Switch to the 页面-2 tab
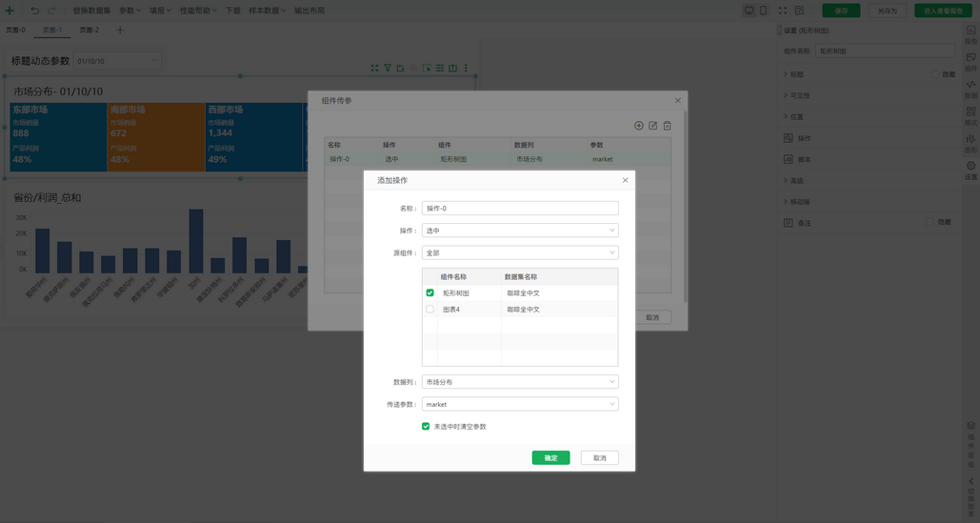This screenshot has height=523, width=980. (89, 30)
